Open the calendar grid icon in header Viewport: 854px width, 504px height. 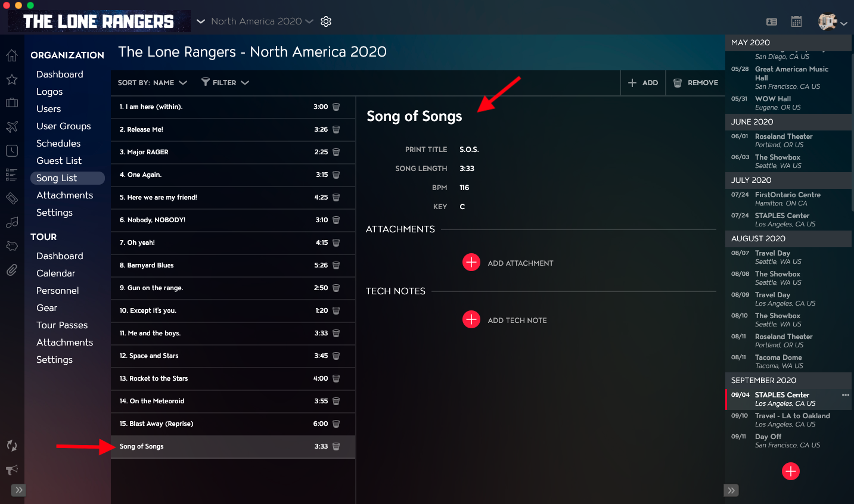[x=796, y=21]
